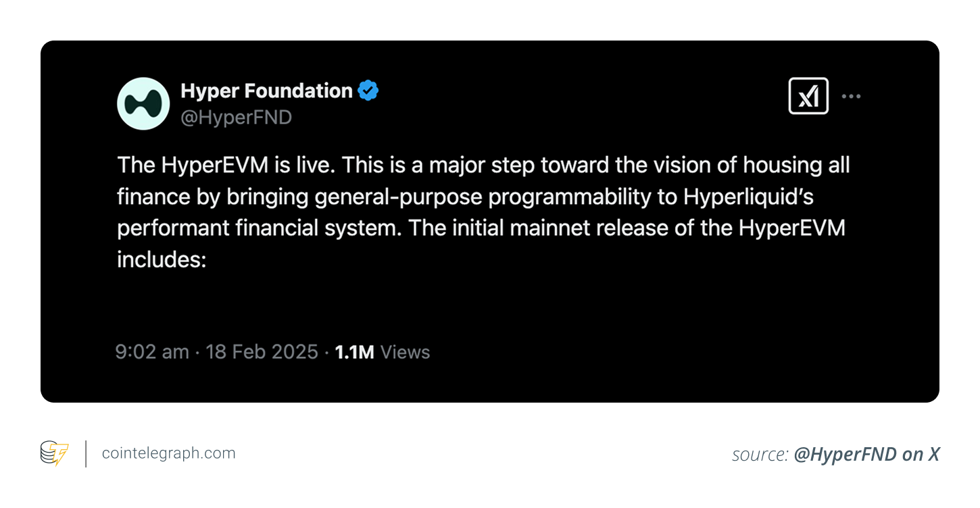Click the "source:" label text
The width and height of the screenshot is (980, 508).
coord(760,455)
